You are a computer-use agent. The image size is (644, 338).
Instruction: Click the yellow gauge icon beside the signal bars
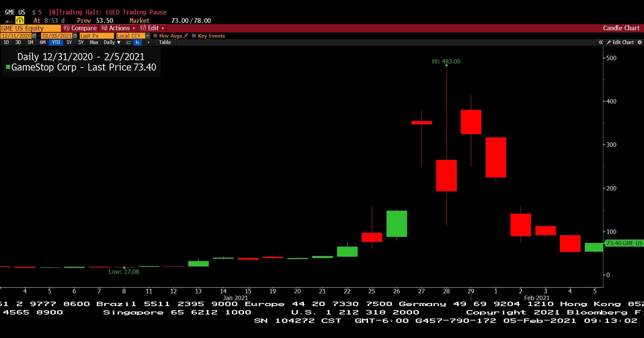pyautogui.click(x=20, y=20)
